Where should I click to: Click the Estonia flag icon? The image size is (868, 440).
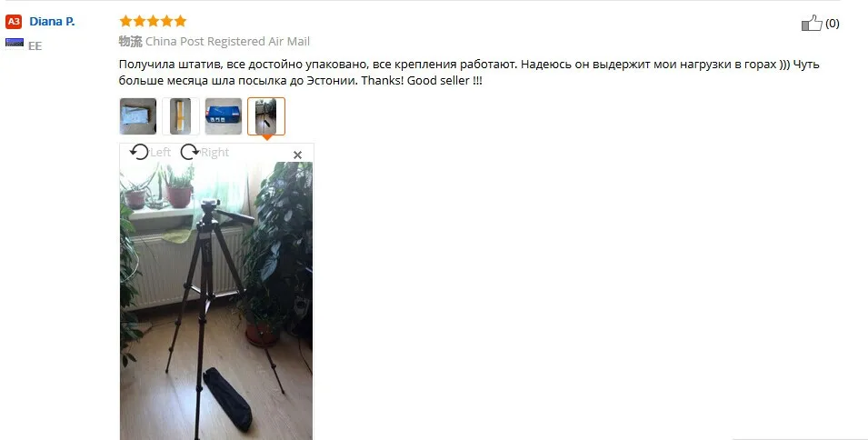point(15,43)
